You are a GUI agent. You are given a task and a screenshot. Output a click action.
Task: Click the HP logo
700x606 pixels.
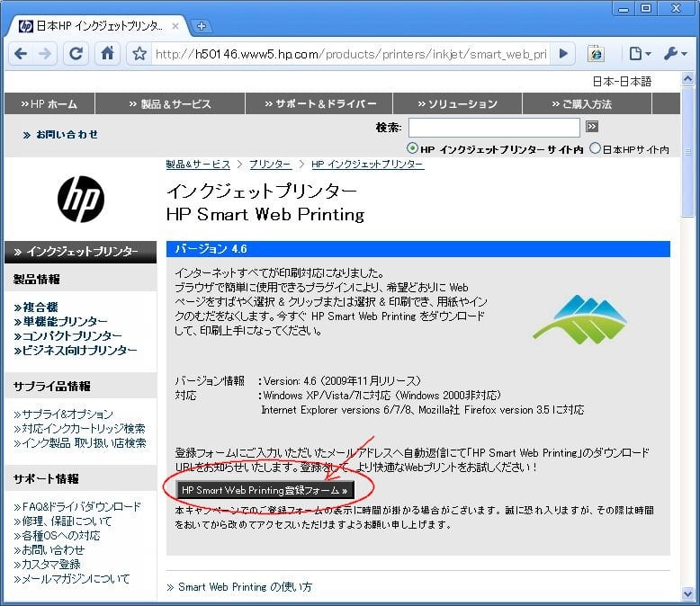[x=81, y=199]
